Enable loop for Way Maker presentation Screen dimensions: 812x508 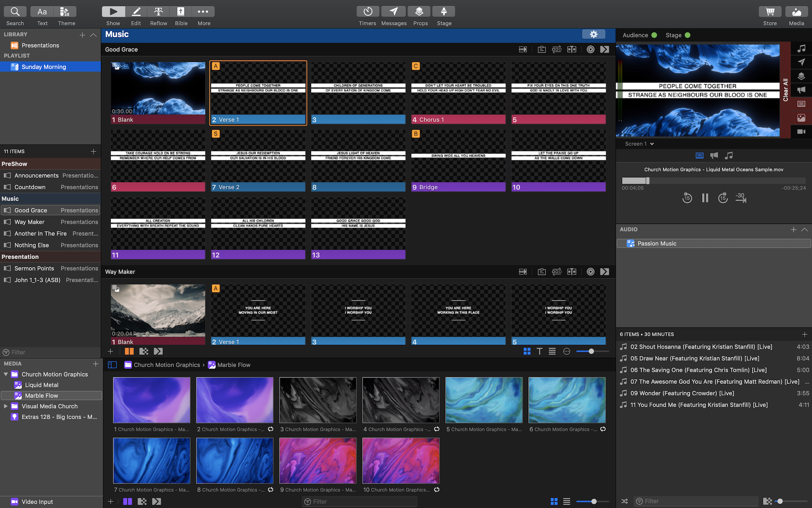point(556,271)
